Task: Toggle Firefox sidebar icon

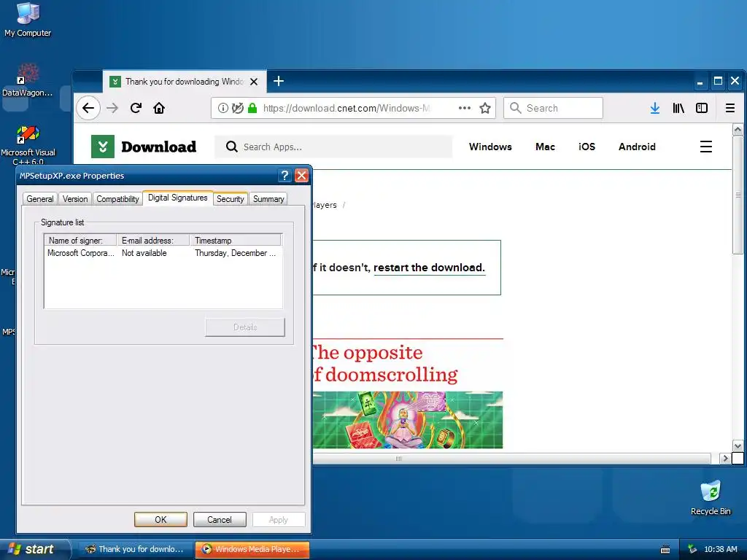Action: coord(702,108)
